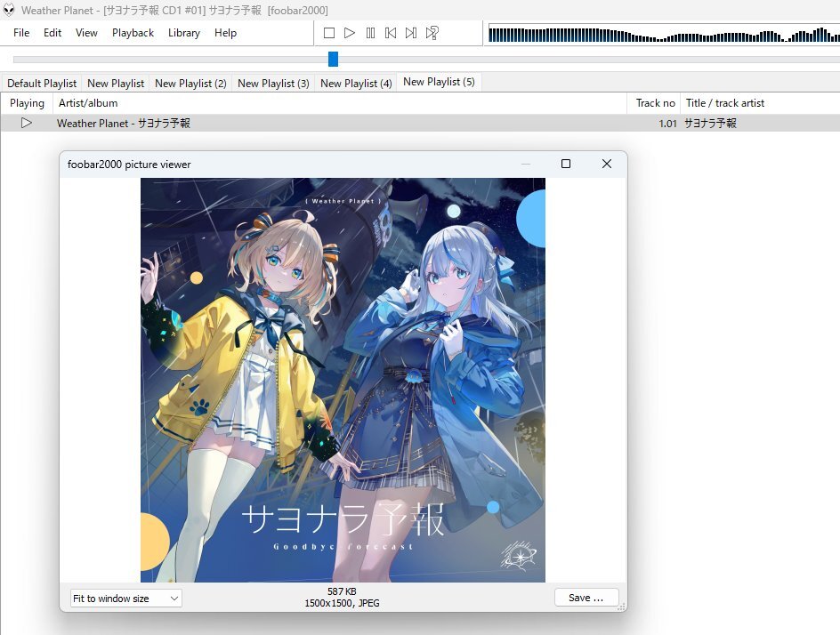The height and width of the screenshot is (635, 840).
Task: Open the Playback menu
Action: (133, 33)
